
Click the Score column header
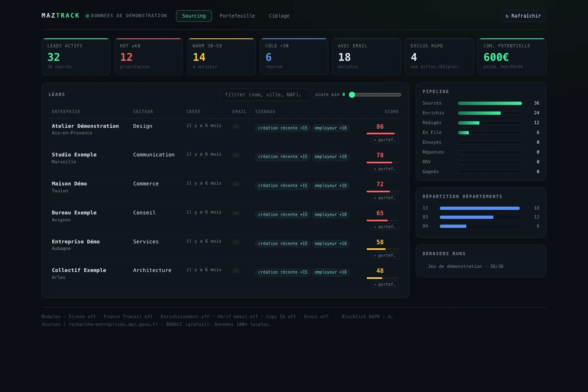click(x=392, y=111)
